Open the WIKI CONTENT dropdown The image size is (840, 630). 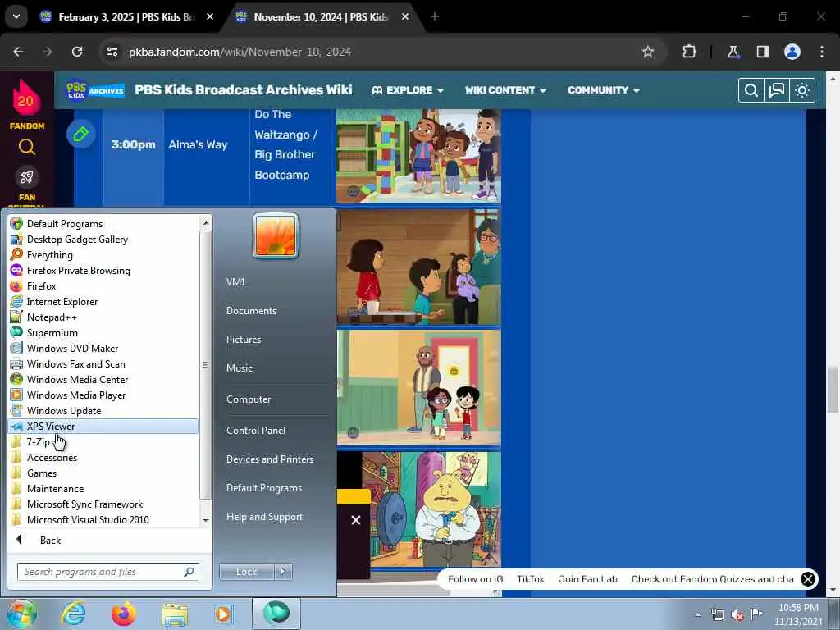point(505,90)
